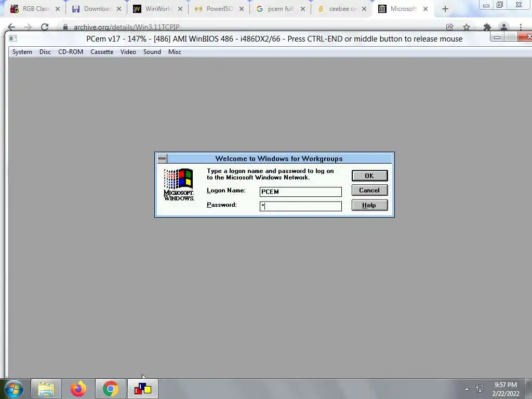Open the CD-ROM menu

(71, 52)
